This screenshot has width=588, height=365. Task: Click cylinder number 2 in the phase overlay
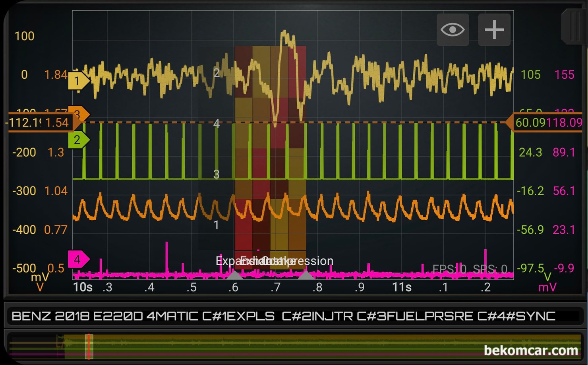point(217,73)
